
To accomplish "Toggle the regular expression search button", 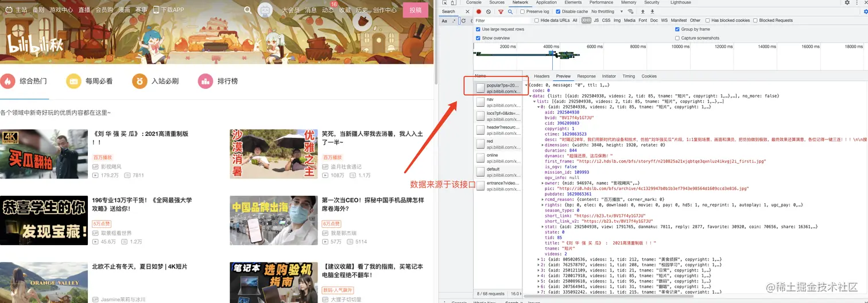I will [454, 21].
